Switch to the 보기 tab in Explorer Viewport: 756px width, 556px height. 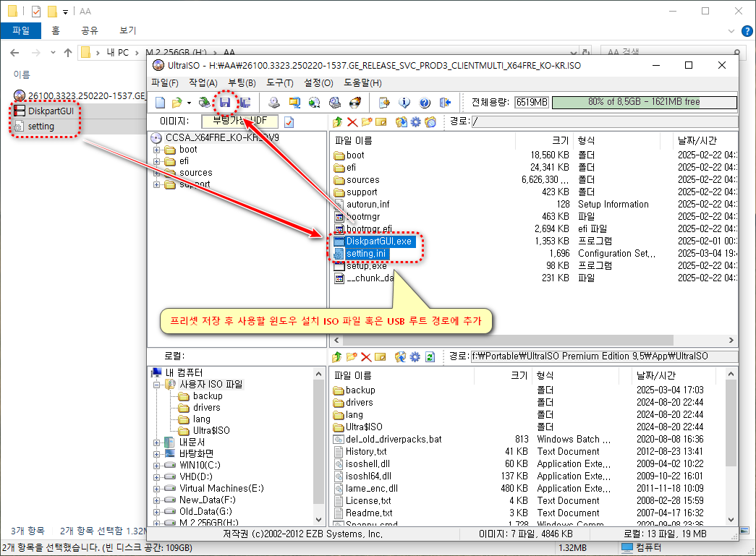pos(128,30)
